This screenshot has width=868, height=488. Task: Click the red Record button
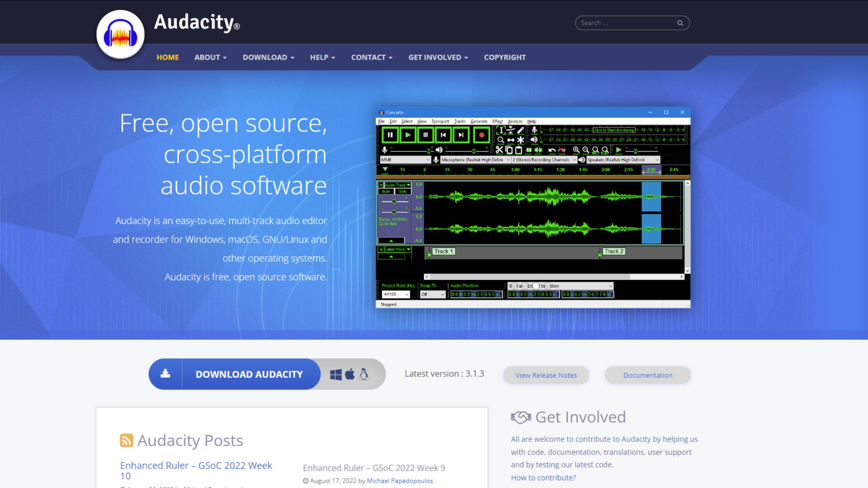(x=481, y=135)
